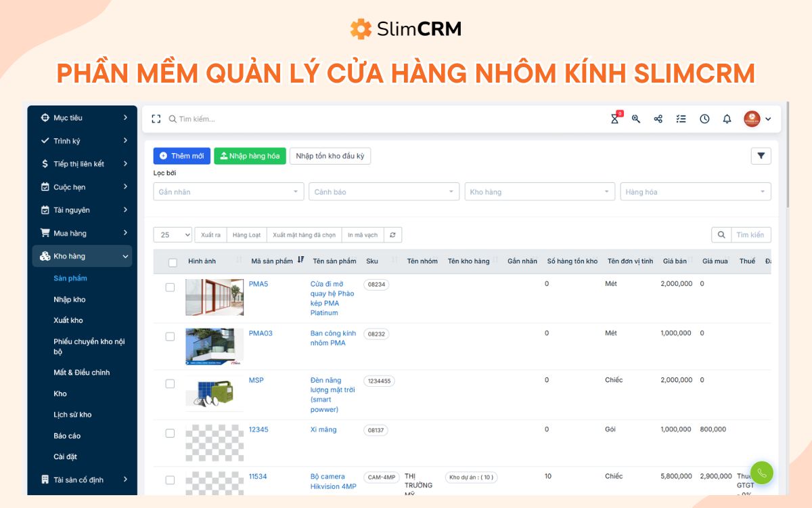Viewport: 812px width, 508px height.
Task: Check the select-all checkbox in table header
Action: [x=172, y=263]
